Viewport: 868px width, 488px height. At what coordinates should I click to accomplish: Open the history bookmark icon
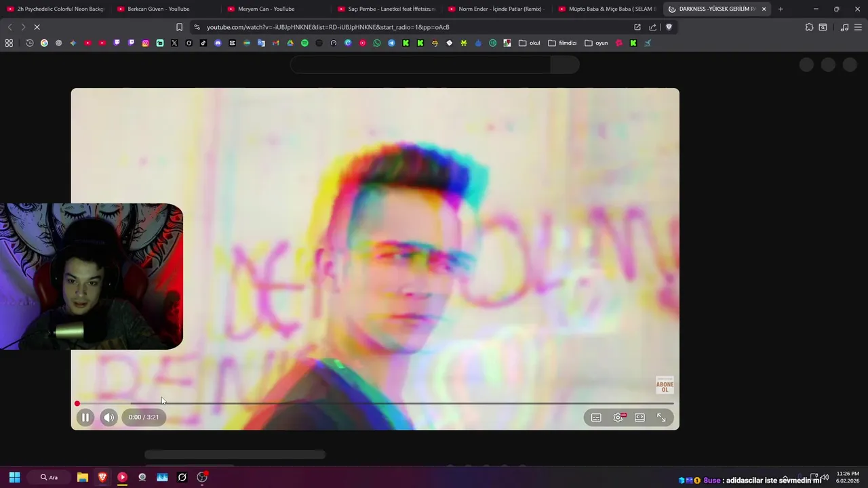click(30, 43)
